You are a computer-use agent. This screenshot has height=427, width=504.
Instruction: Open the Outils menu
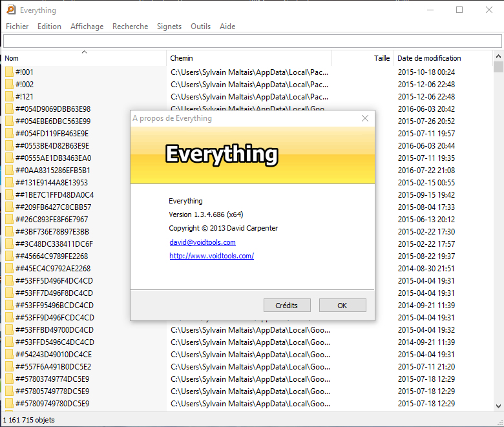(200, 26)
